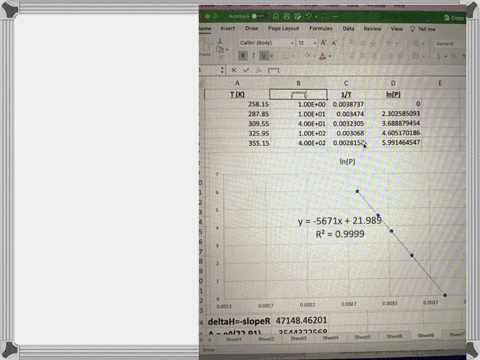Screen dimensions: 480x360
Task: Expand the Font Color dropdown arrow
Action: tap(330, 56)
